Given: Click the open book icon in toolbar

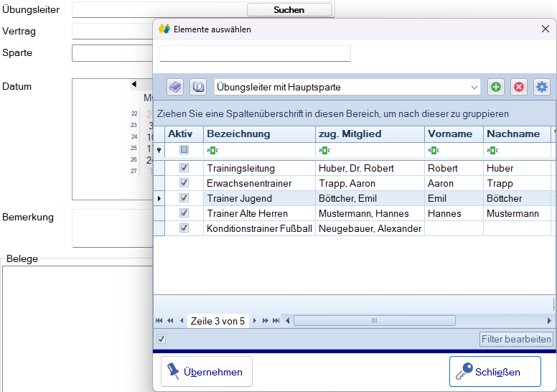Looking at the screenshot, I should [198, 87].
